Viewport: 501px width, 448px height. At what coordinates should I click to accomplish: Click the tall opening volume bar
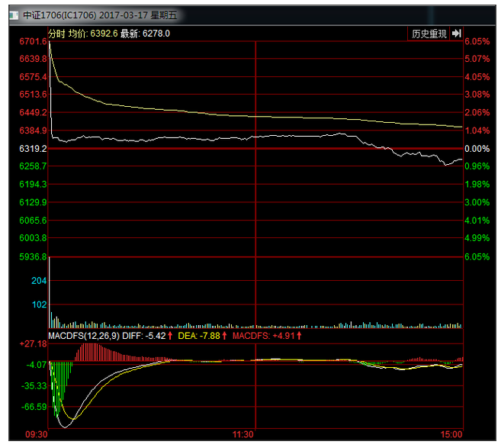coord(50,292)
